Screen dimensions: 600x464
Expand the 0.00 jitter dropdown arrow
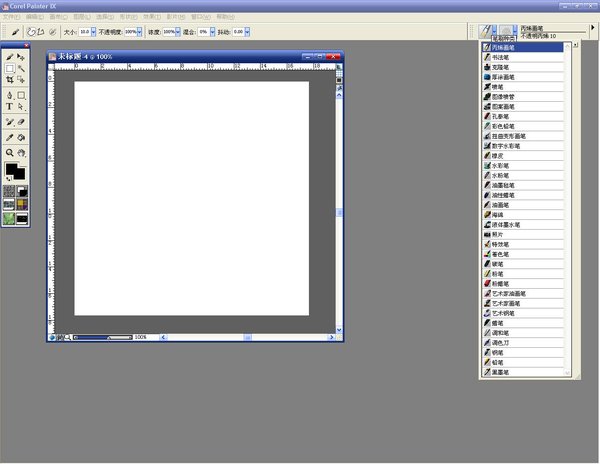pos(247,32)
